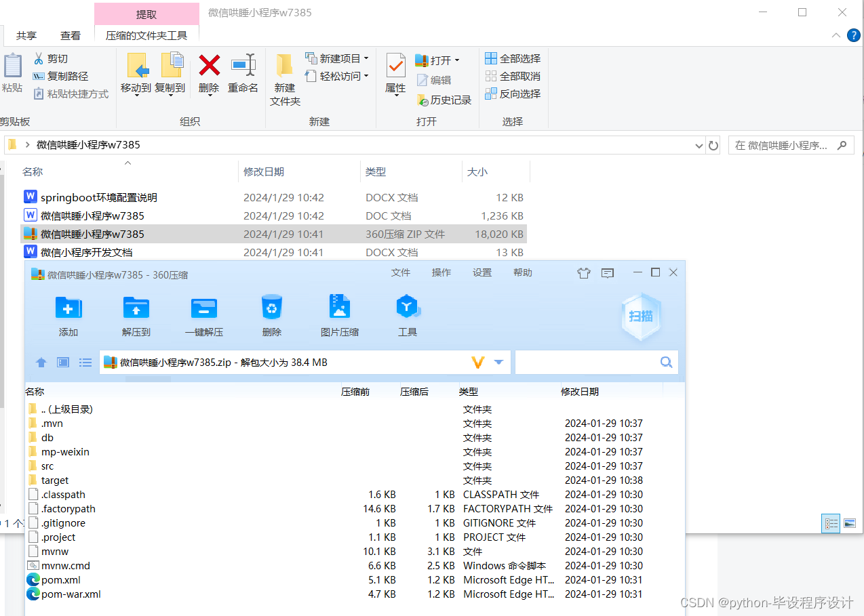Switch to the 共享 ribbon tab
The image size is (864, 616).
pos(26,35)
